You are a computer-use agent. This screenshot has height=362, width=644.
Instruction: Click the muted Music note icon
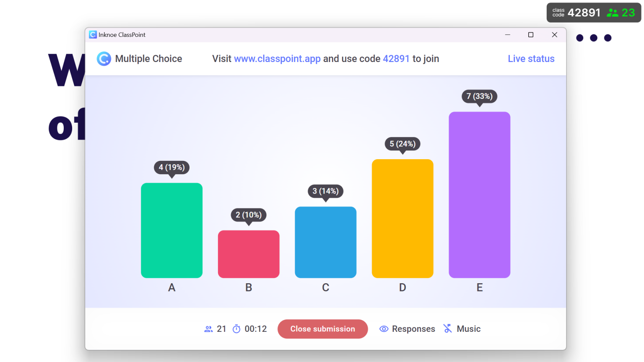[x=447, y=329]
